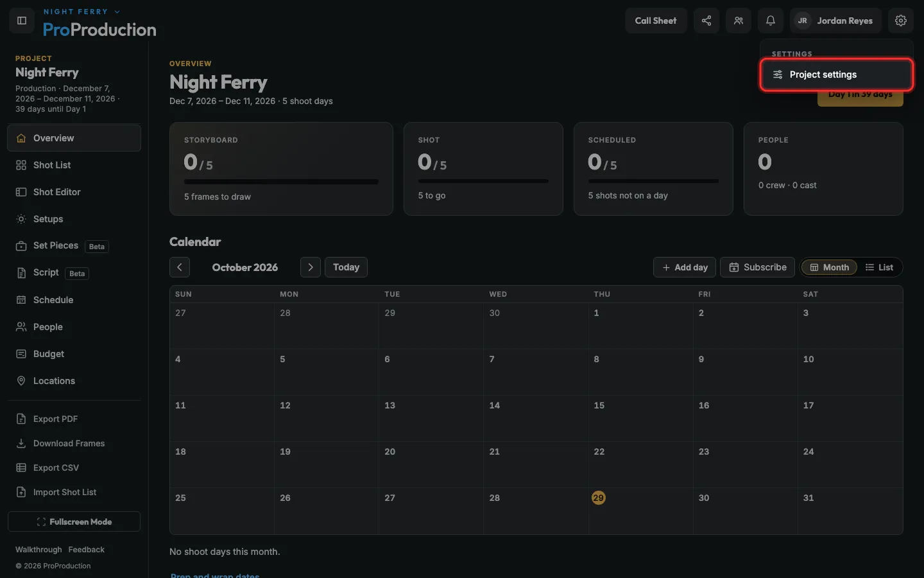Viewport: 924px width, 578px height.
Task: Click "5 shots not on a day" text
Action: click(x=628, y=195)
